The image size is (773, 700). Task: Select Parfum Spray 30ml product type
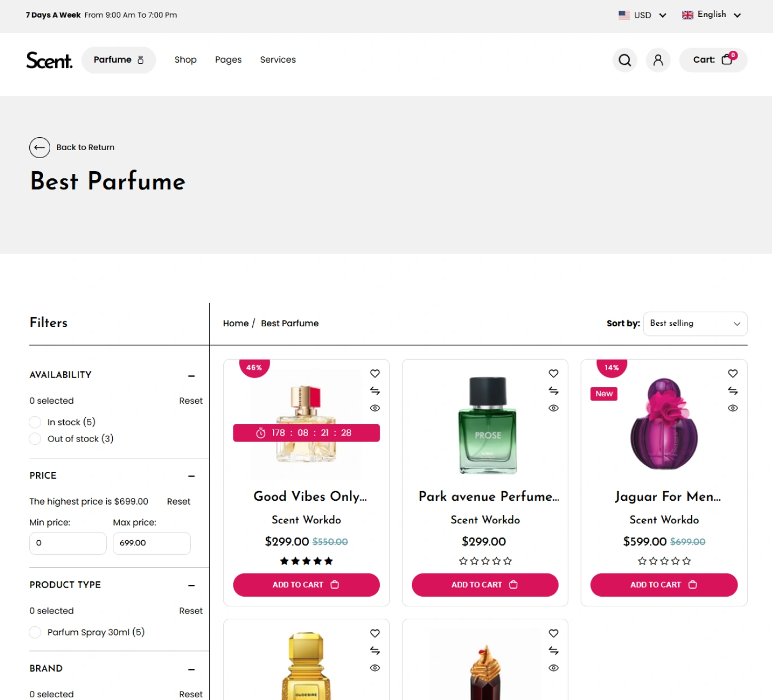35,632
